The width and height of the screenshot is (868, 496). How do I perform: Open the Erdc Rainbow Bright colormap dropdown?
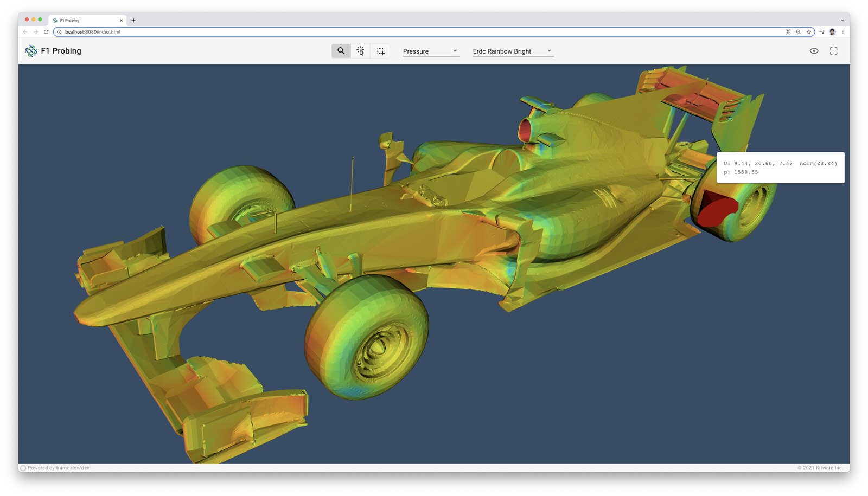[x=513, y=51]
